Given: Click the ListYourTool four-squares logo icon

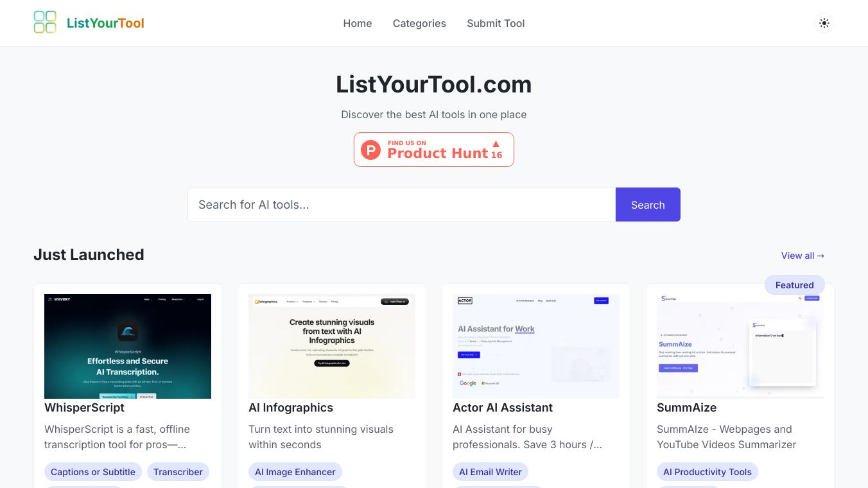Looking at the screenshot, I should tap(45, 22).
